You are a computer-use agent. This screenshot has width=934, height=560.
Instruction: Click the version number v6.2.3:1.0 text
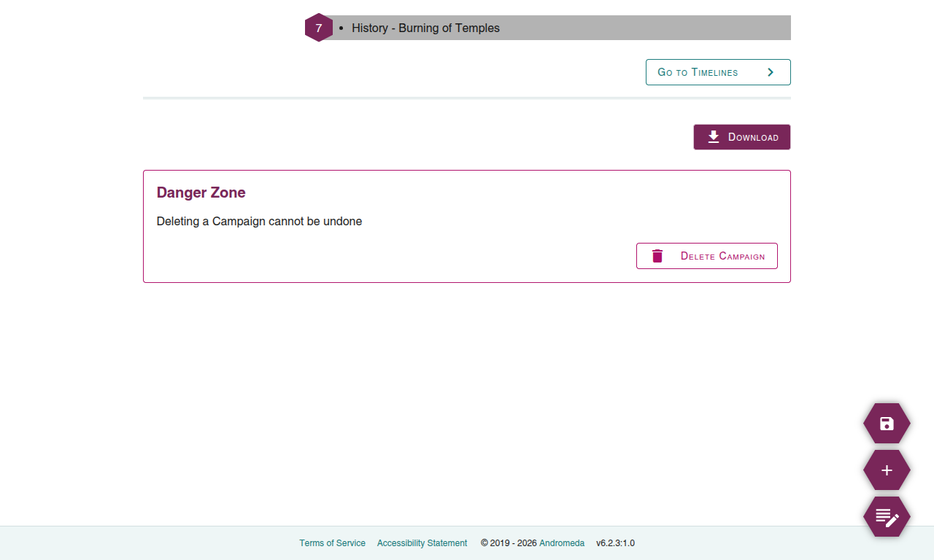tap(616, 542)
